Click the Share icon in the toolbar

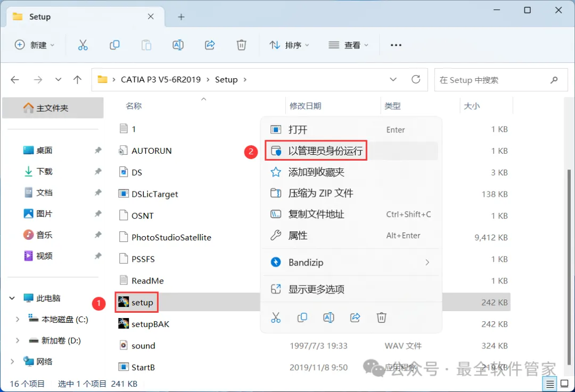pyautogui.click(x=210, y=45)
